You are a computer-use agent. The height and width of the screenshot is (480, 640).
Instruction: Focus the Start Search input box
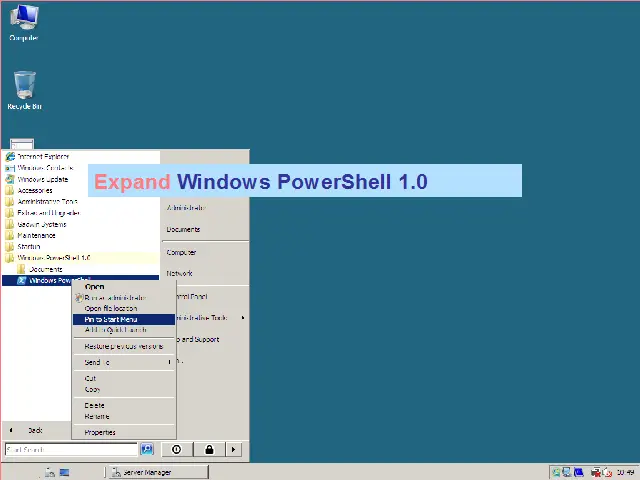[71, 449]
